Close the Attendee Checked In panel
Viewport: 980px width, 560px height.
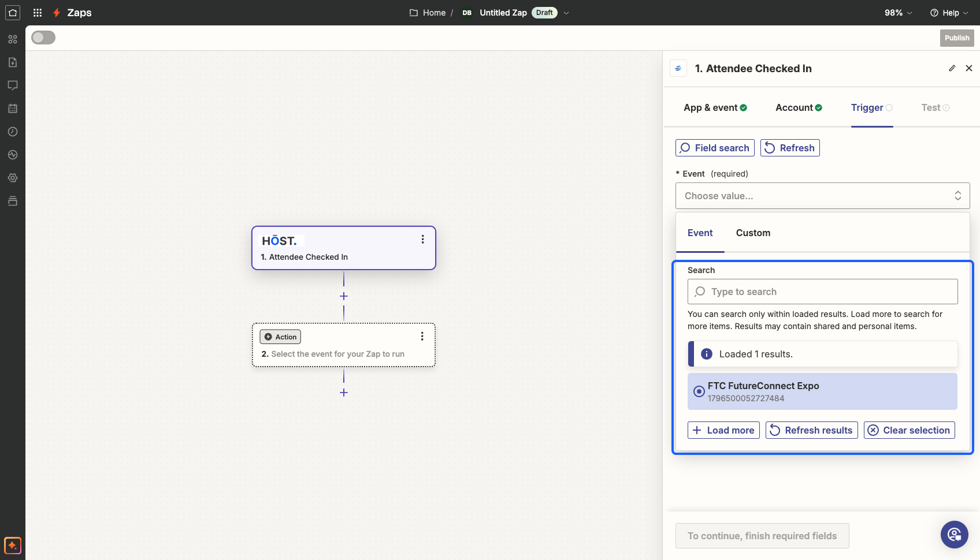coord(969,68)
